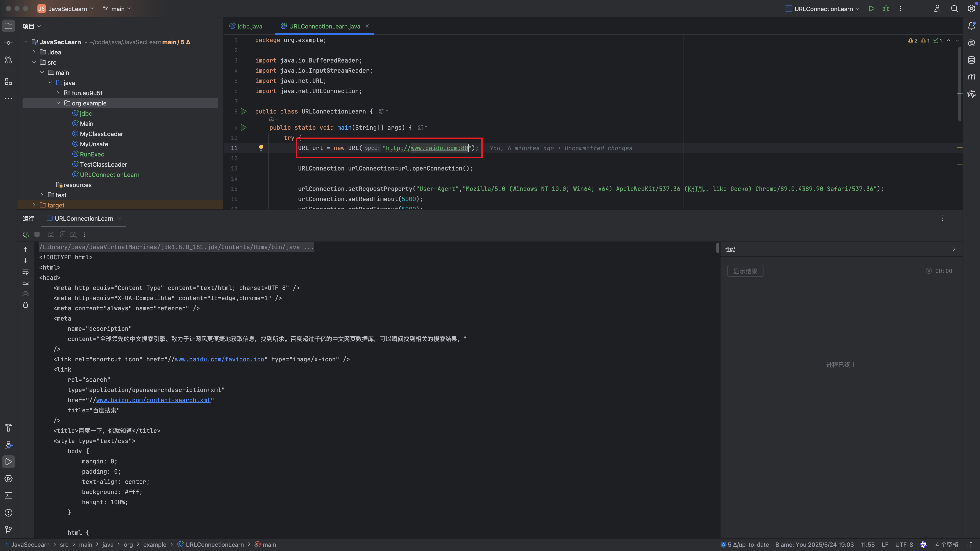Click the Rerun icon in the run panel
This screenshot has width=980, height=551.
(x=26, y=234)
